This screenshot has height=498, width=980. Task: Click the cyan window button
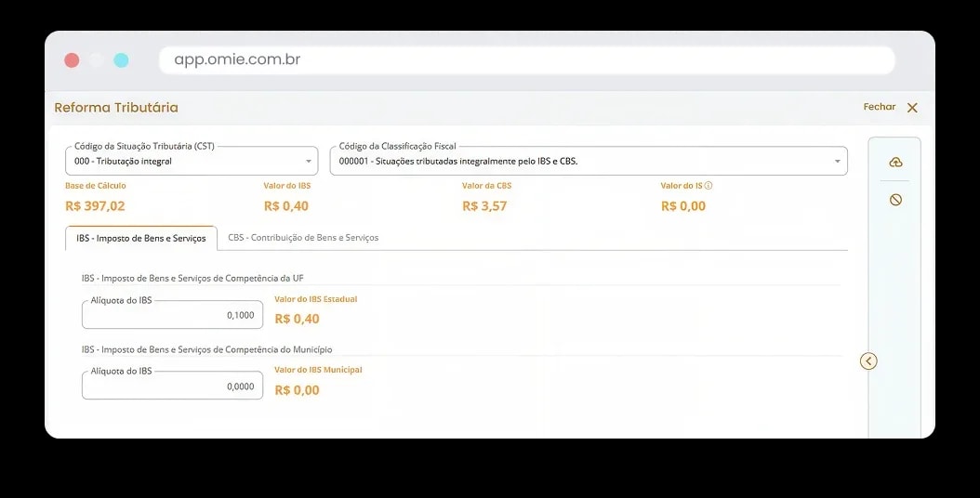coord(121,60)
